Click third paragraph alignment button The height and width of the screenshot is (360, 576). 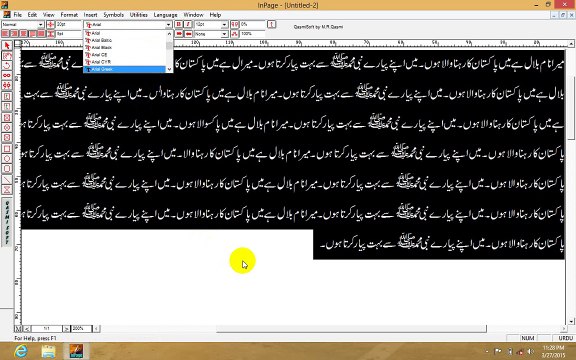pyautogui.click(x=23, y=34)
